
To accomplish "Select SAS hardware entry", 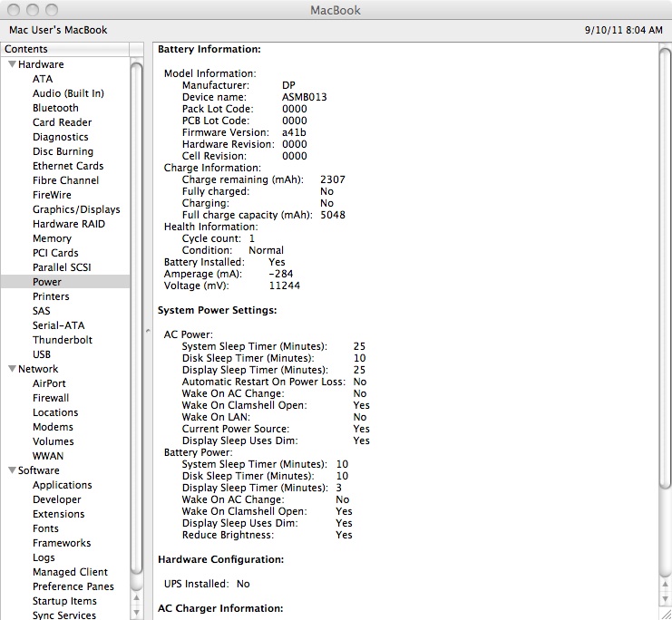I will tap(41, 311).
